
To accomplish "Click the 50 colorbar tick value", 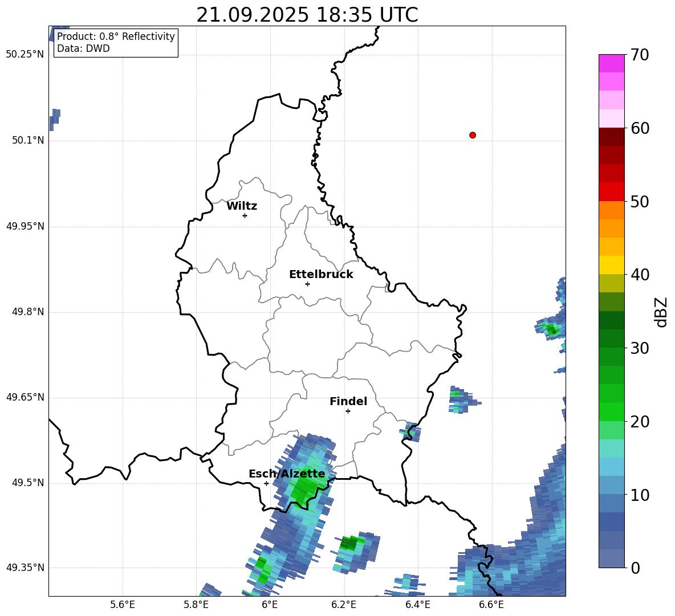I will 640,202.
